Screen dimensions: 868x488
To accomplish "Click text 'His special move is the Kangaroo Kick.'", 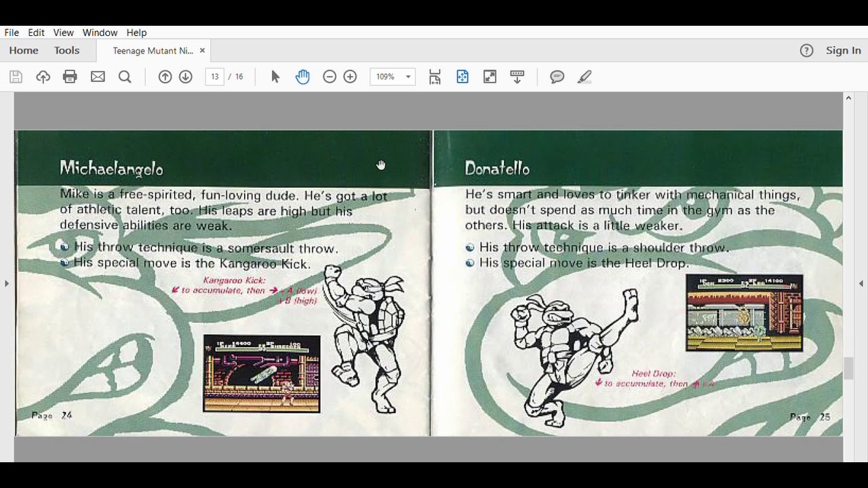I will [192, 264].
